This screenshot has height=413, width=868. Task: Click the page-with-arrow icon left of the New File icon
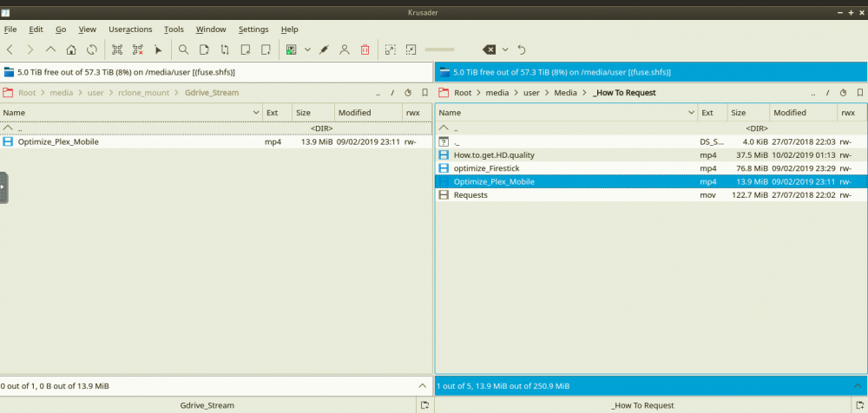[x=246, y=49]
